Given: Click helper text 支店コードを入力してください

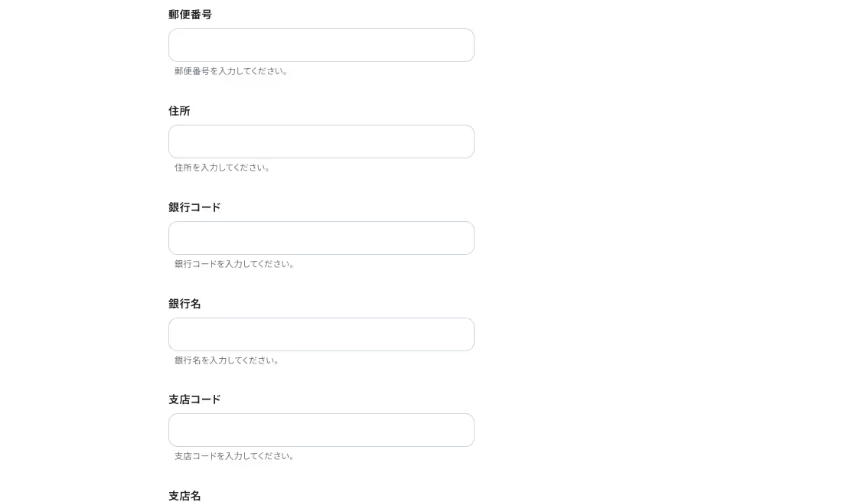Looking at the screenshot, I should [x=234, y=456].
